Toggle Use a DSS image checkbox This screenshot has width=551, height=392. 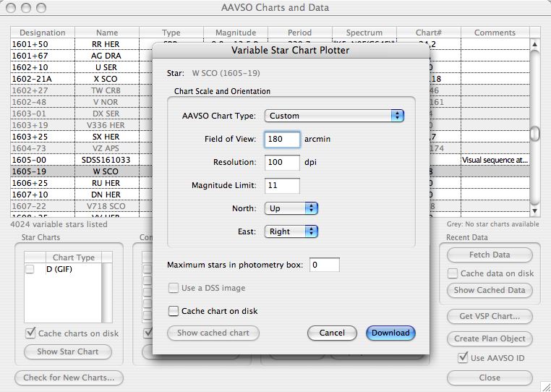tap(174, 288)
